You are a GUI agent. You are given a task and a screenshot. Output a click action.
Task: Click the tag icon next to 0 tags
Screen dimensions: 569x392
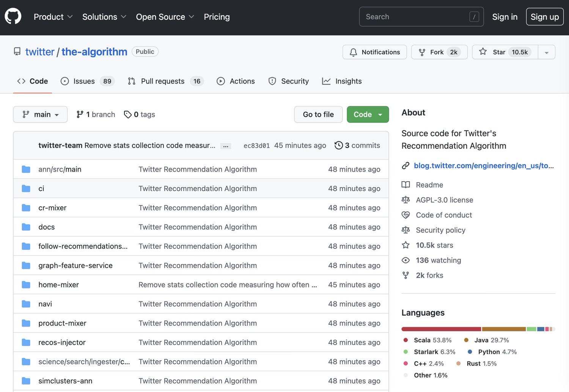pyautogui.click(x=128, y=114)
